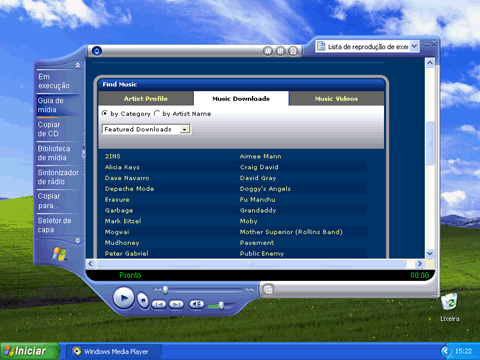Click the round menu button at top left
Screen dimensions: 480x360
pyautogui.click(x=97, y=51)
